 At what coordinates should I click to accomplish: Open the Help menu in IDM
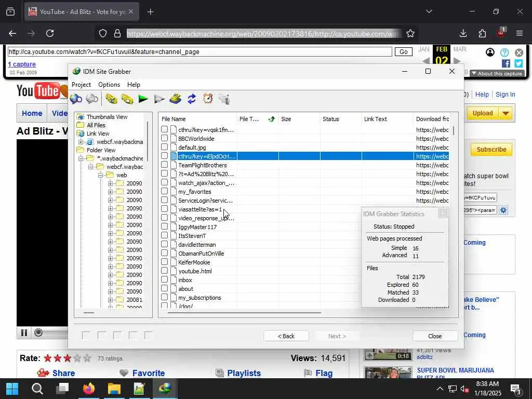[134, 85]
